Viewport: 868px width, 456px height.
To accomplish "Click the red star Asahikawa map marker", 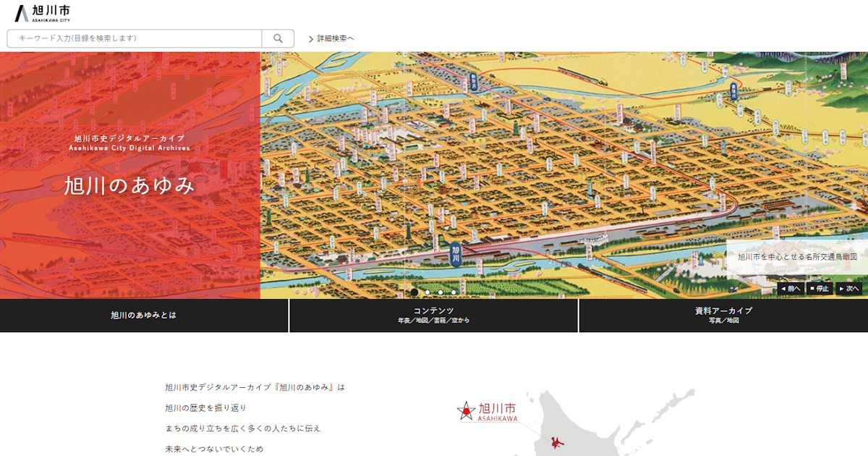I will [x=466, y=412].
